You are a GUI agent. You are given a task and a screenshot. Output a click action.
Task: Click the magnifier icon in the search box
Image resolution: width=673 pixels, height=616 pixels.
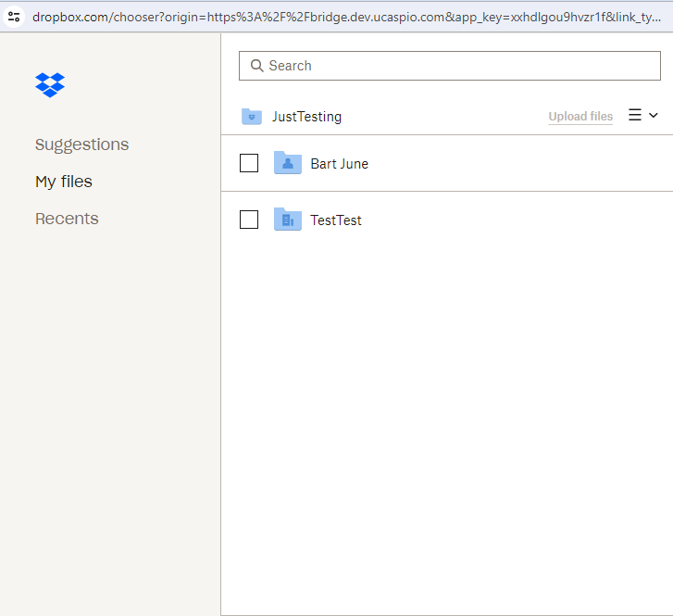(x=256, y=66)
